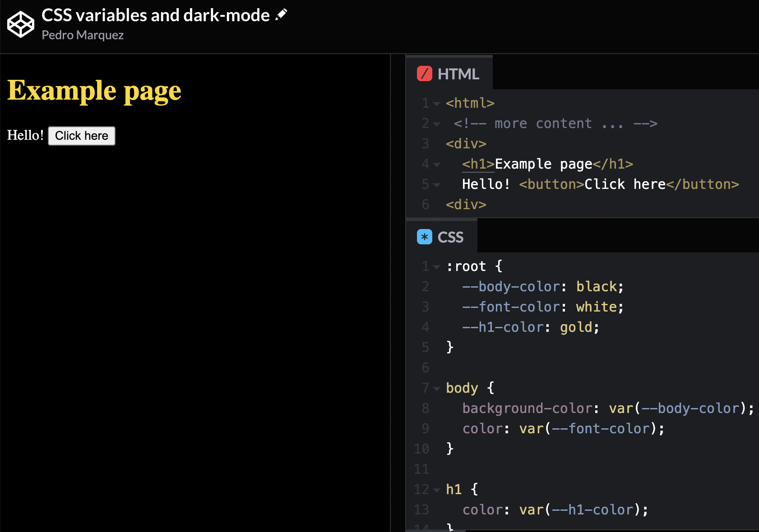Switch to the CSS tab
The width and height of the screenshot is (759, 532).
(x=450, y=236)
